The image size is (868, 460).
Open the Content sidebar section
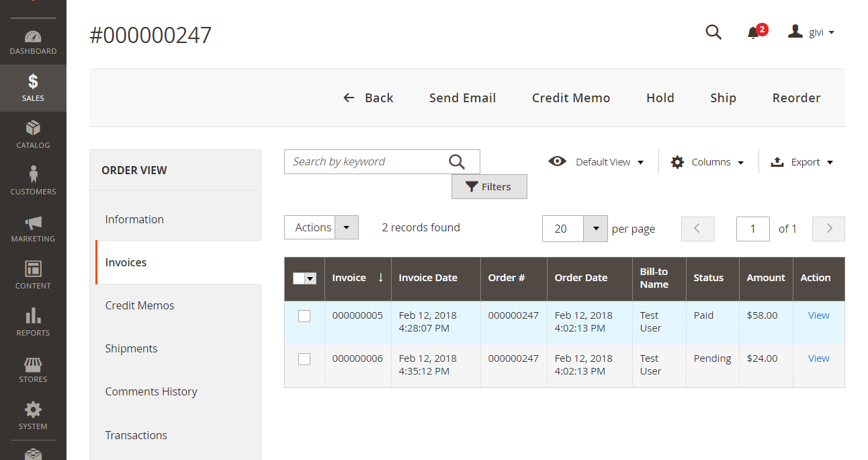coord(33,276)
